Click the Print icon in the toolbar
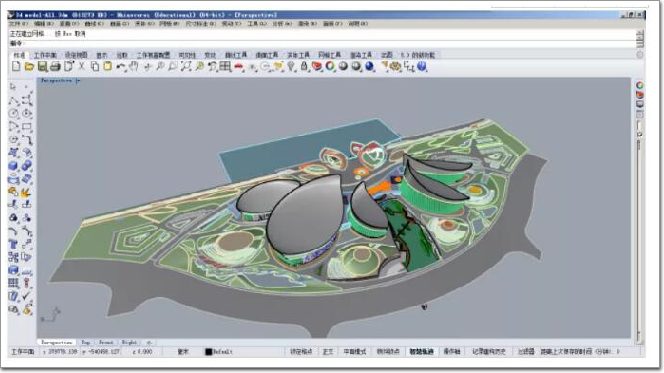 click(x=55, y=66)
